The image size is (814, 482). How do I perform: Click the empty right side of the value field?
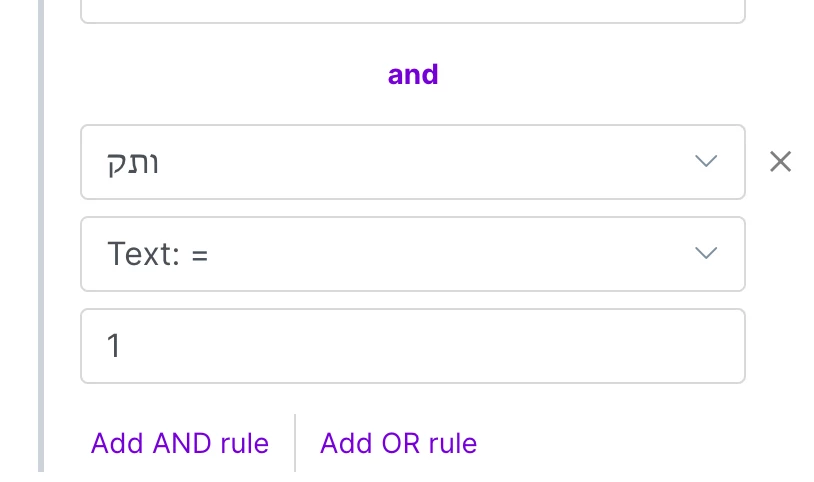point(600,346)
